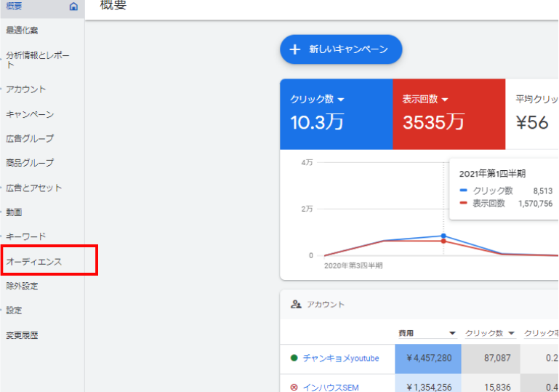
Task: Open the チャンキョメyoutube account link
Action: point(341,358)
